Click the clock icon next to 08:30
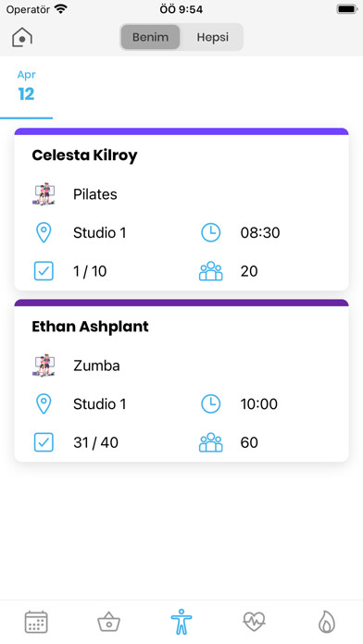The height and width of the screenshot is (644, 363). click(x=211, y=232)
